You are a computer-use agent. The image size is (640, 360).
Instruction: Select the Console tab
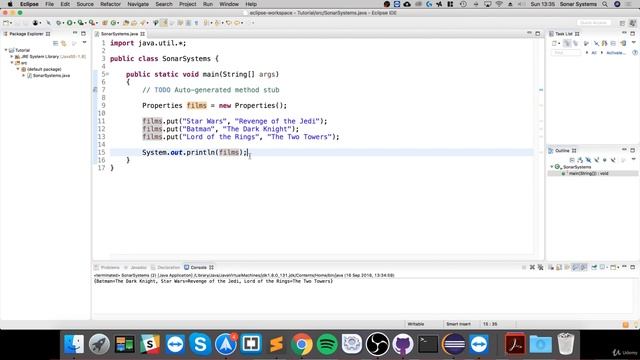click(x=198, y=267)
